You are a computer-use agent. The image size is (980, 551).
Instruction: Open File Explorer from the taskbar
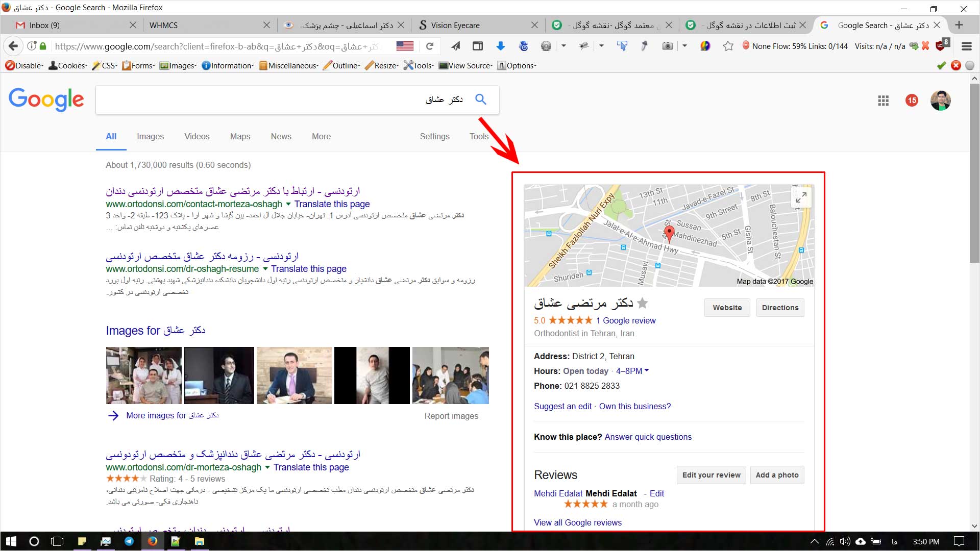point(200,541)
